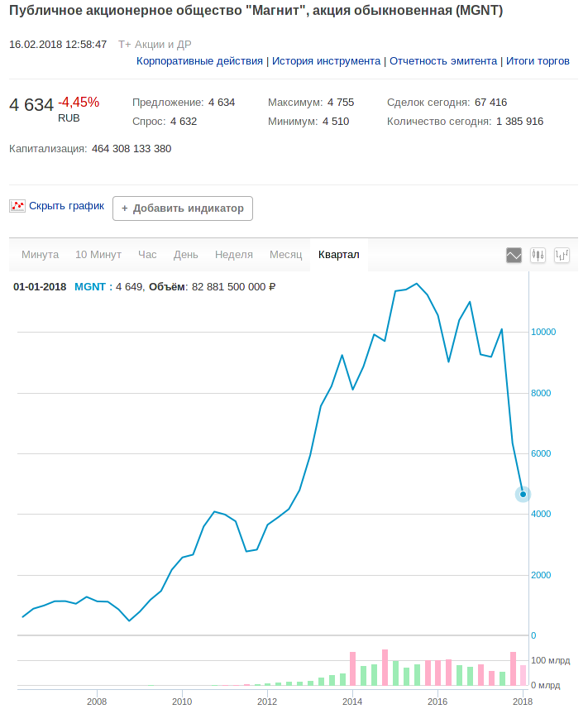
Task: Click the 10000 price axis label
Action: [x=543, y=332]
